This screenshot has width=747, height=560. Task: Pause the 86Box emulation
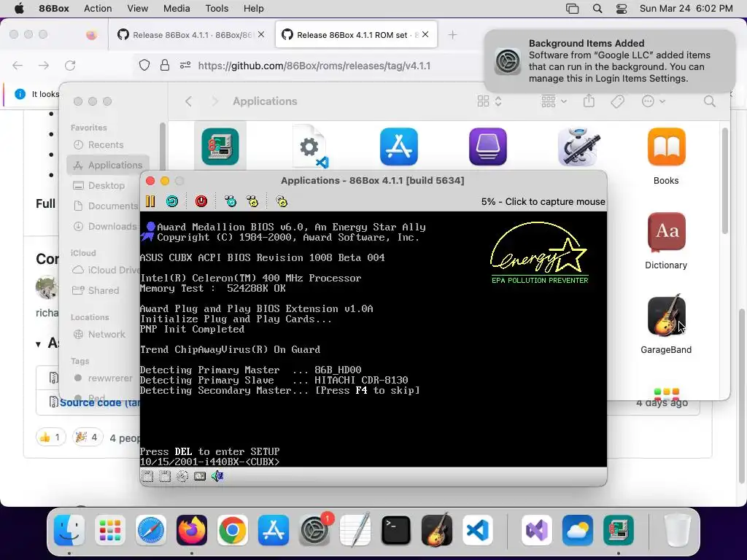150,201
